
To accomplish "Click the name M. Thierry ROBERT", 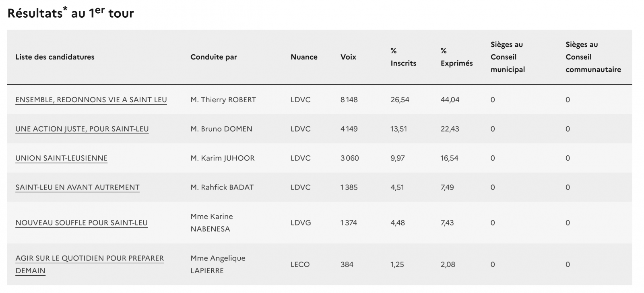I will [x=223, y=100].
